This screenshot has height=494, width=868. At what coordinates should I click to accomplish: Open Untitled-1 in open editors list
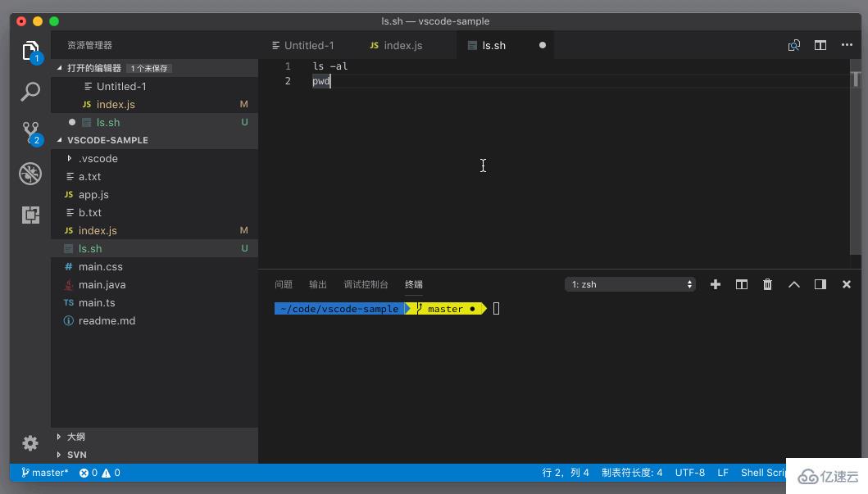(154, 86)
